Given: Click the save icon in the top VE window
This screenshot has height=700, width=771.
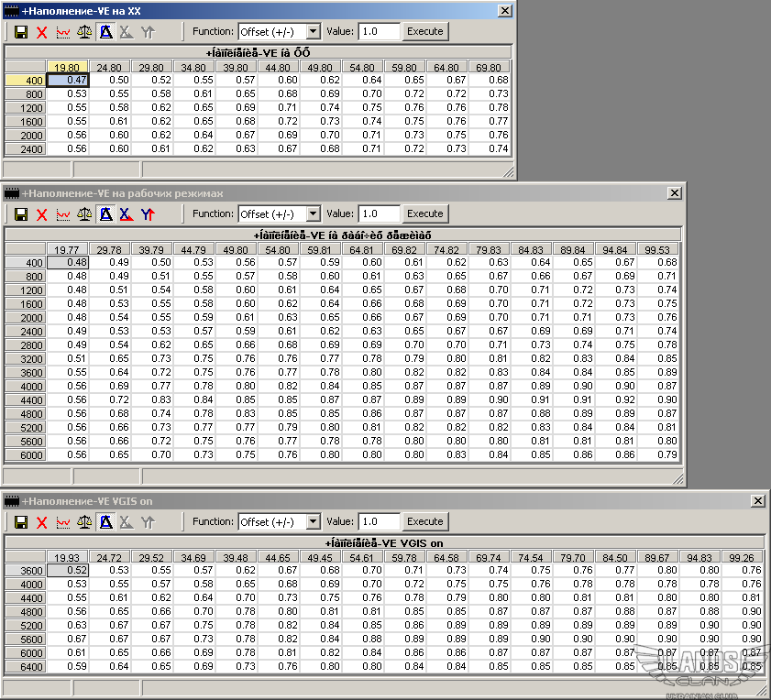Looking at the screenshot, I should tap(20, 32).
